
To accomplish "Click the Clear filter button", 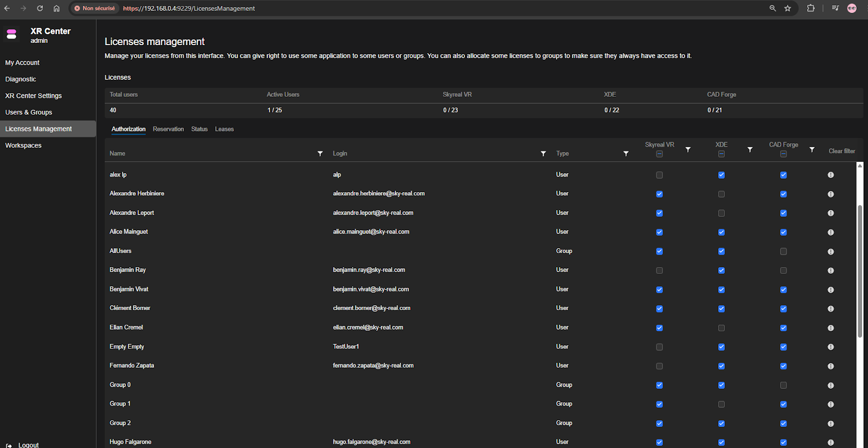I will pos(841,151).
